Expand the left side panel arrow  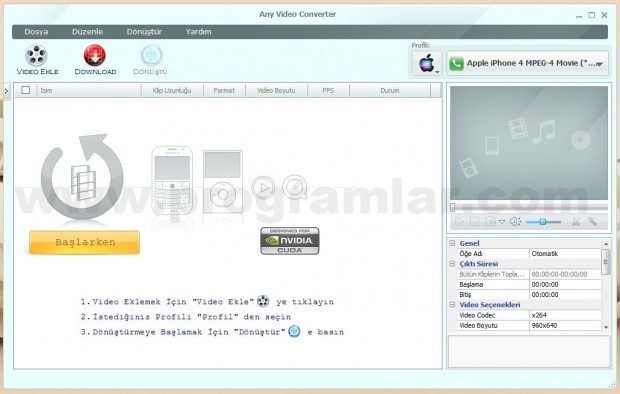[6, 91]
